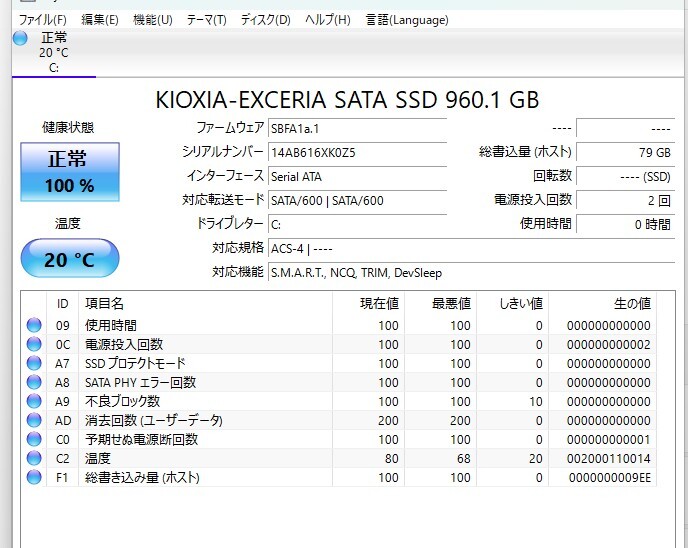
Task: Click the status orb for SSD プロテクトモード row
Action: tap(34, 363)
